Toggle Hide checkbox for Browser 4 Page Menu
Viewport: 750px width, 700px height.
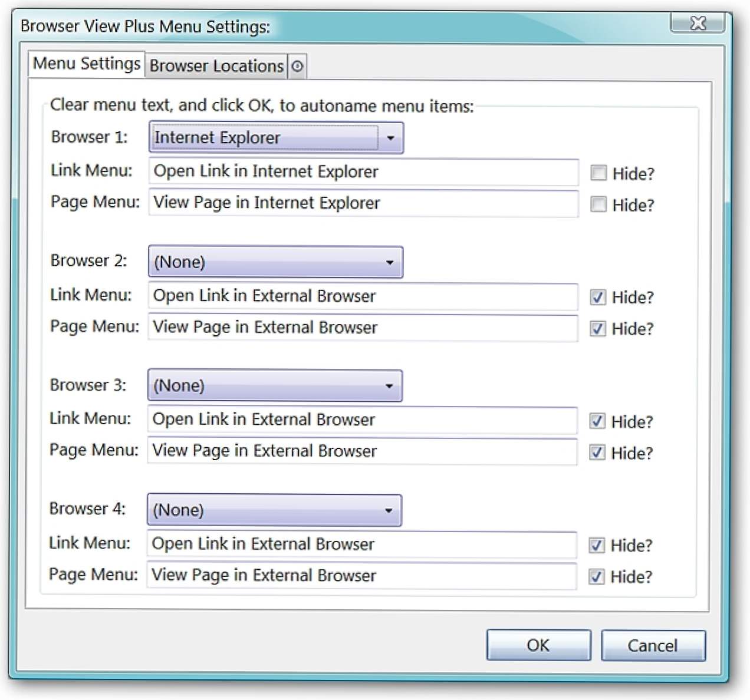point(597,576)
